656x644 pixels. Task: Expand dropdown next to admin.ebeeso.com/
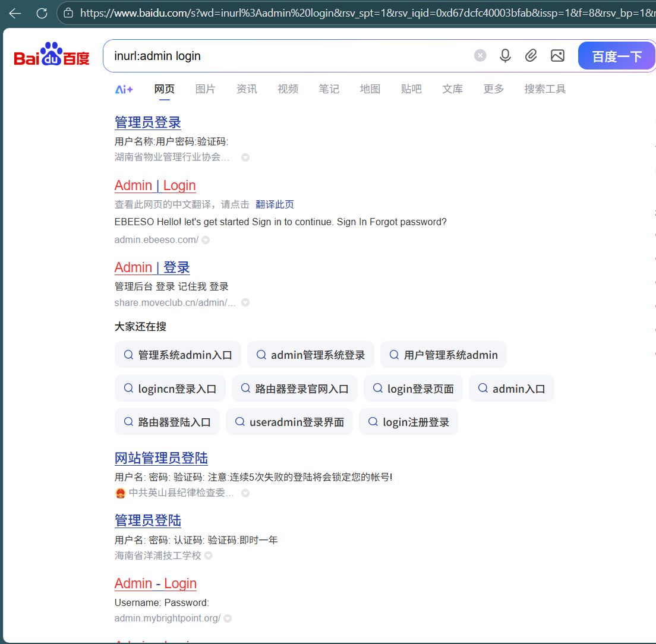pos(206,240)
